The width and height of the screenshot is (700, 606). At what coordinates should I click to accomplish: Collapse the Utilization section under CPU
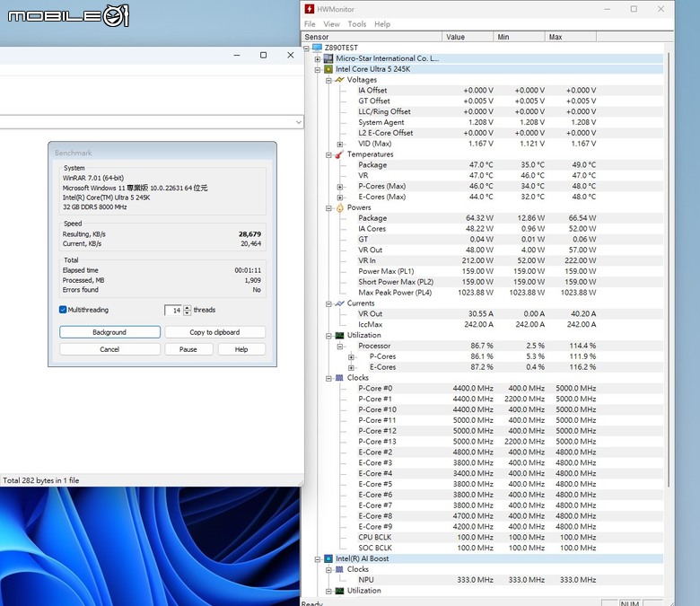328,336
